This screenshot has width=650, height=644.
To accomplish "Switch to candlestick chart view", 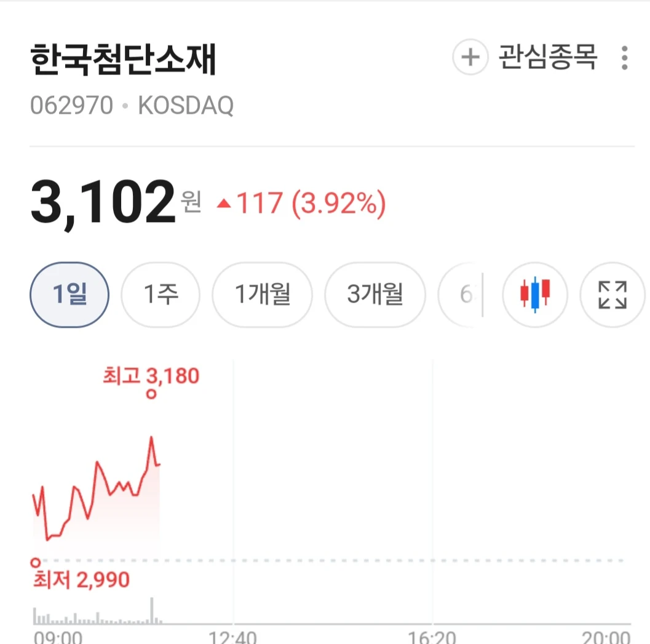I will [535, 295].
